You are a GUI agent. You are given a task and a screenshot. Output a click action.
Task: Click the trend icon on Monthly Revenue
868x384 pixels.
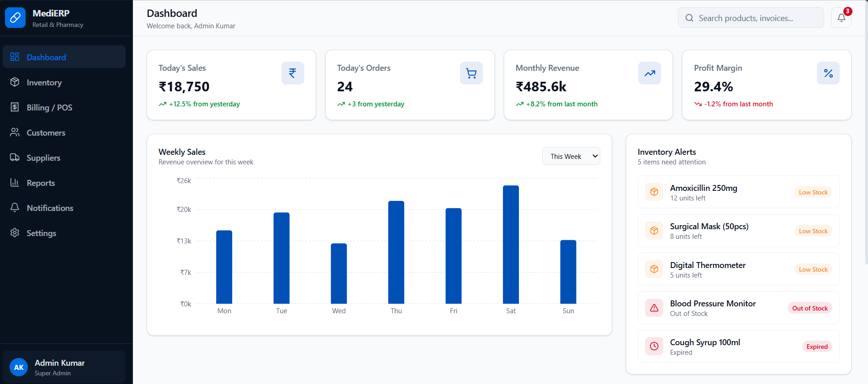[650, 73]
